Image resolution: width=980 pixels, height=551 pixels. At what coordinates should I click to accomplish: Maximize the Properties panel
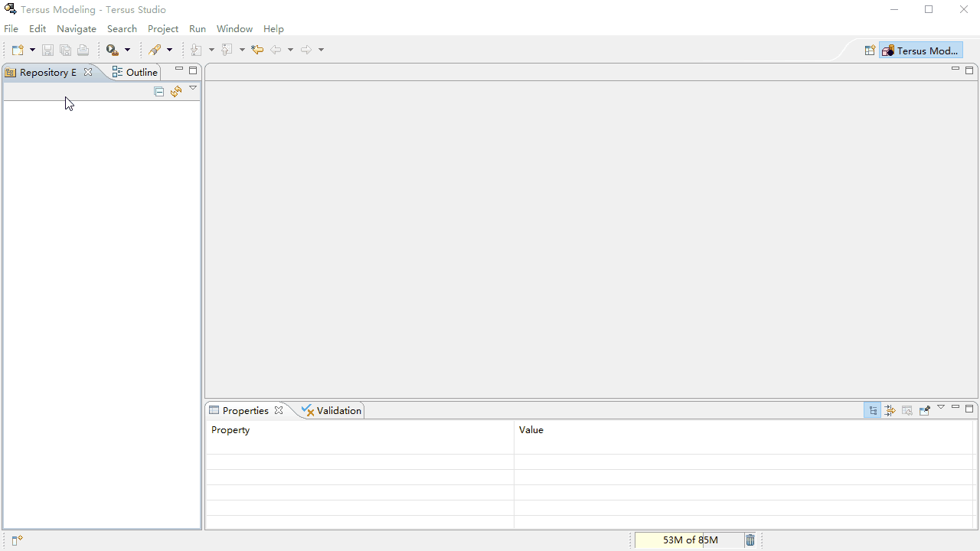click(969, 409)
